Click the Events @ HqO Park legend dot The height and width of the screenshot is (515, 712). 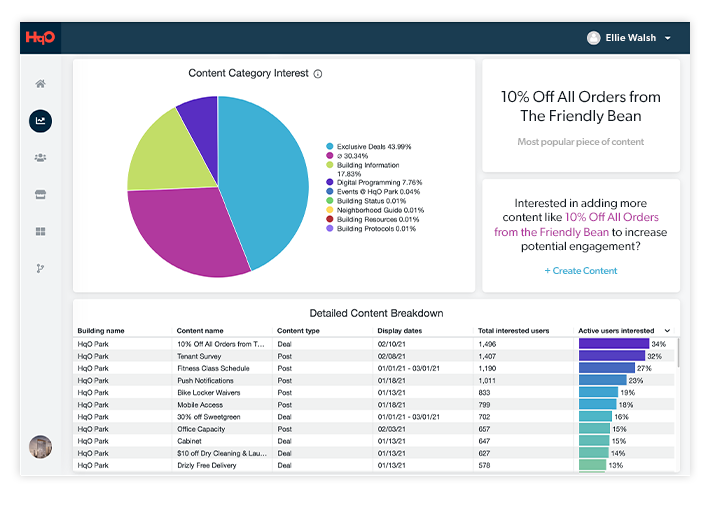330,192
